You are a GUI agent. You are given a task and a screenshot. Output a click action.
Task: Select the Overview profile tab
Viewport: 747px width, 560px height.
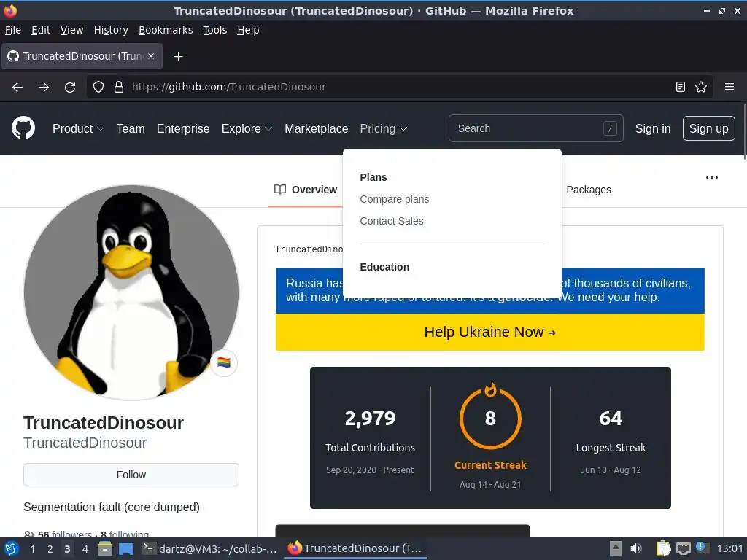(306, 190)
